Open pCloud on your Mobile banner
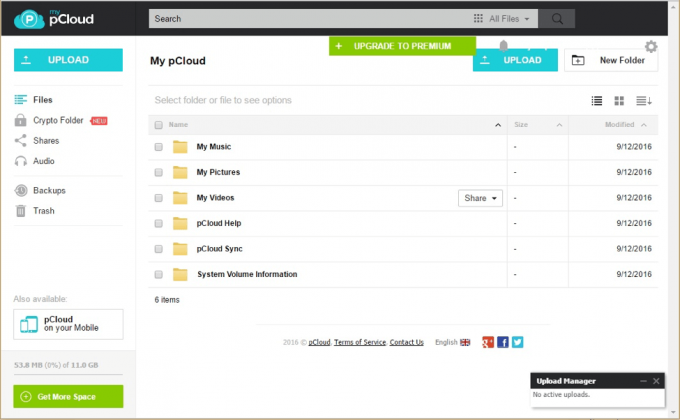Image resolution: width=680 pixels, height=420 pixels. [68, 324]
